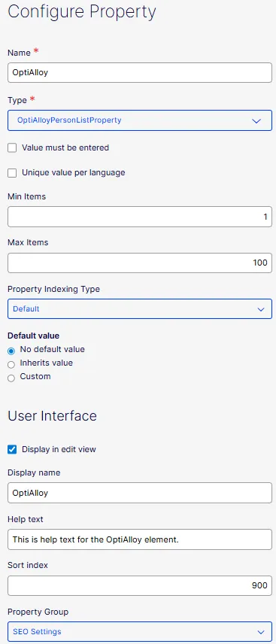276x644 pixels.
Task: Click the Sort index label
Action: click(28, 565)
